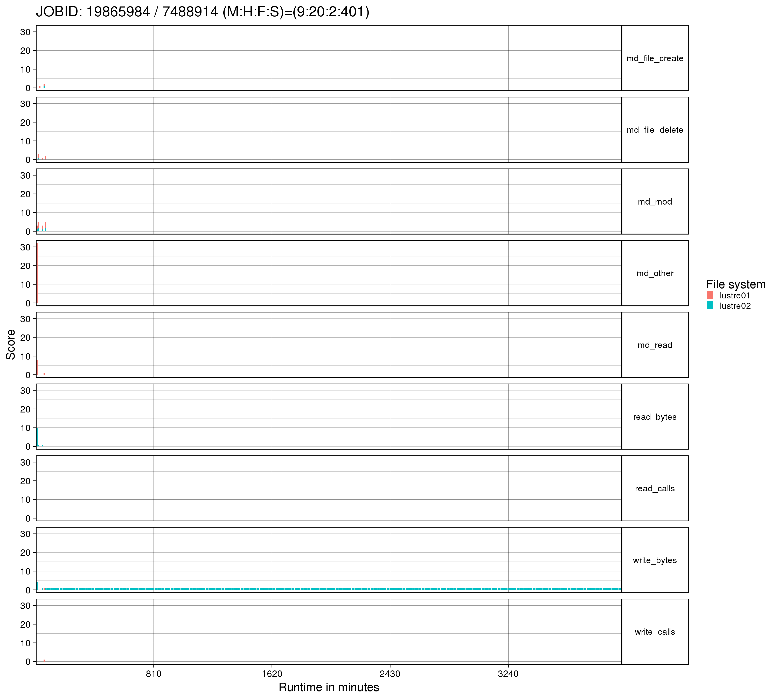
Task: Click the lustre02 teal legend swatch
Action: (x=710, y=305)
